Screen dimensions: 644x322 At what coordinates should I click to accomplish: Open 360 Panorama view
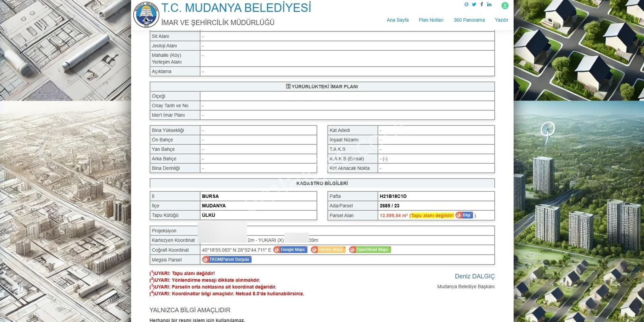pyautogui.click(x=469, y=20)
